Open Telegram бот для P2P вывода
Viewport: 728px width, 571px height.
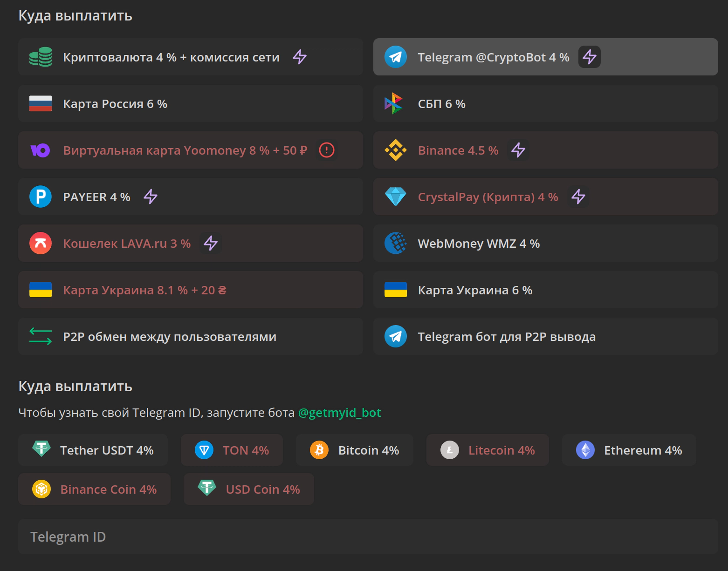pos(545,336)
